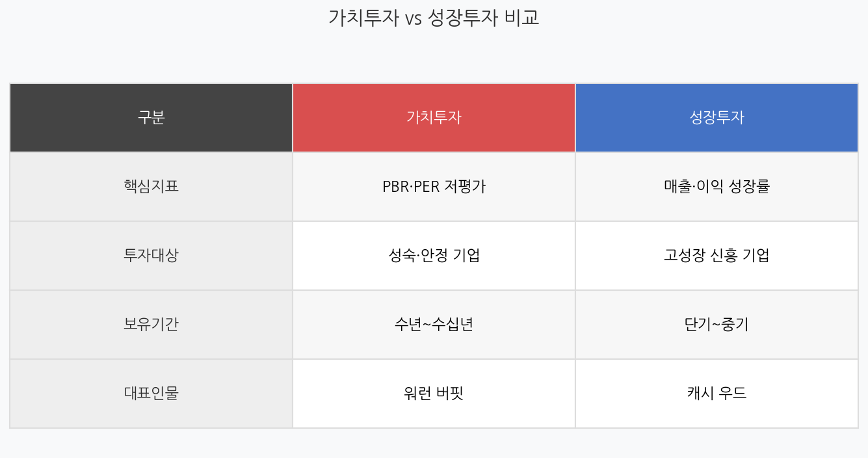Select the 핵심지표 row label
Image resolution: width=868 pixels, height=458 pixels.
(x=151, y=187)
